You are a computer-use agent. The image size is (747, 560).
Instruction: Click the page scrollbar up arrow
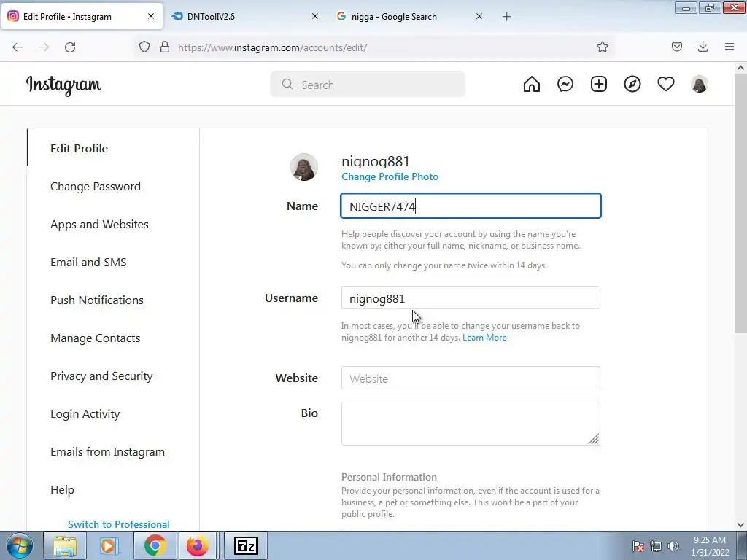pyautogui.click(x=740, y=68)
